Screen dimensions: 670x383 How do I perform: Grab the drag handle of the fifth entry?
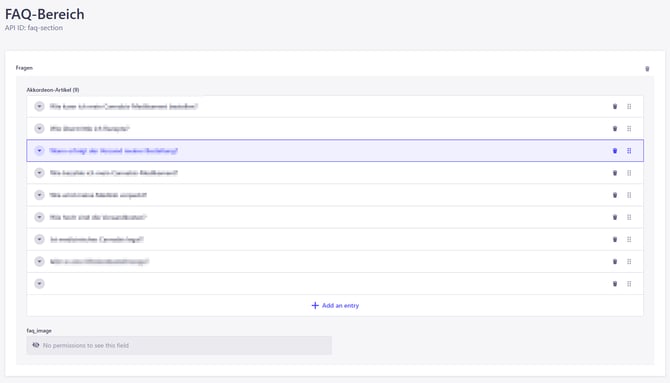pos(629,195)
